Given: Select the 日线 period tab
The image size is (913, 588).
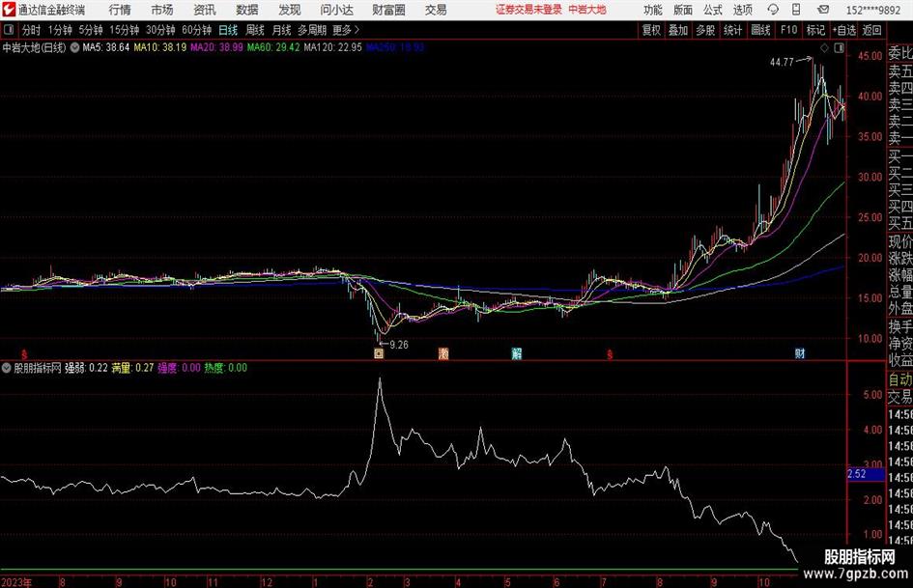Looking at the screenshot, I should 228,30.
